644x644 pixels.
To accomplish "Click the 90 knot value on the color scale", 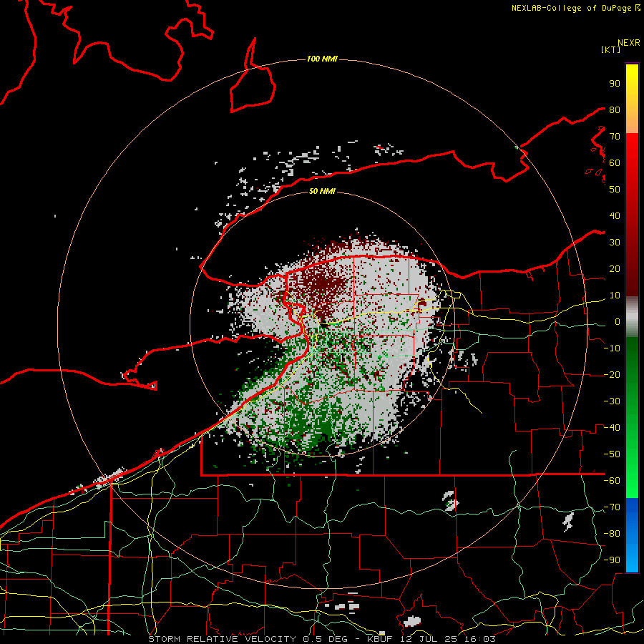I will coord(615,84).
